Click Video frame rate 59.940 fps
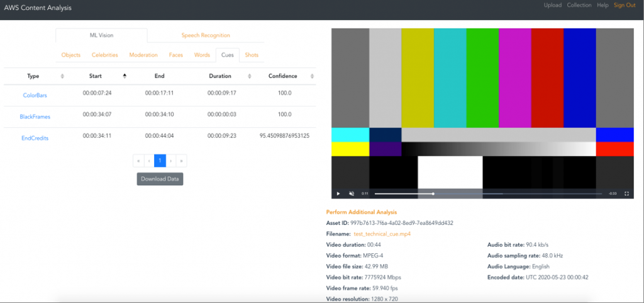The image size is (644, 303). click(362, 289)
